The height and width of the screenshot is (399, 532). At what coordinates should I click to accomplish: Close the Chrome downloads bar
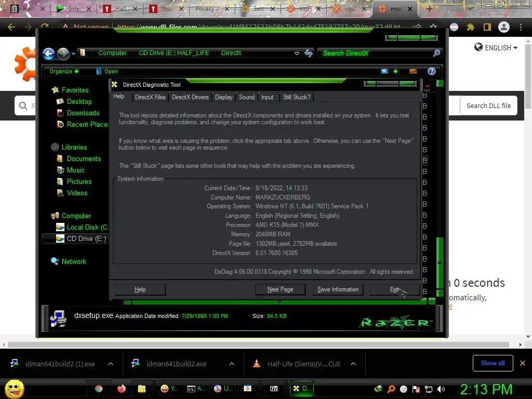[x=523, y=363]
